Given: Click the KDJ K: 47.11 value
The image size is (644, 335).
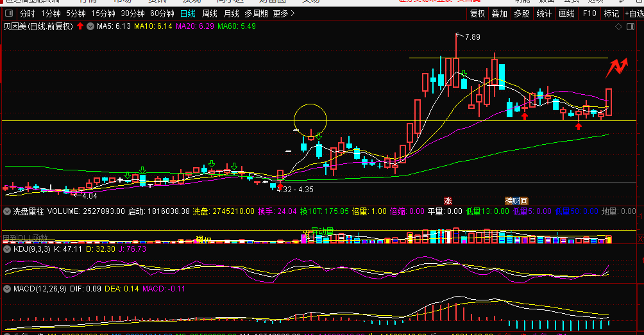Looking at the screenshot, I should click(x=68, y=249).
